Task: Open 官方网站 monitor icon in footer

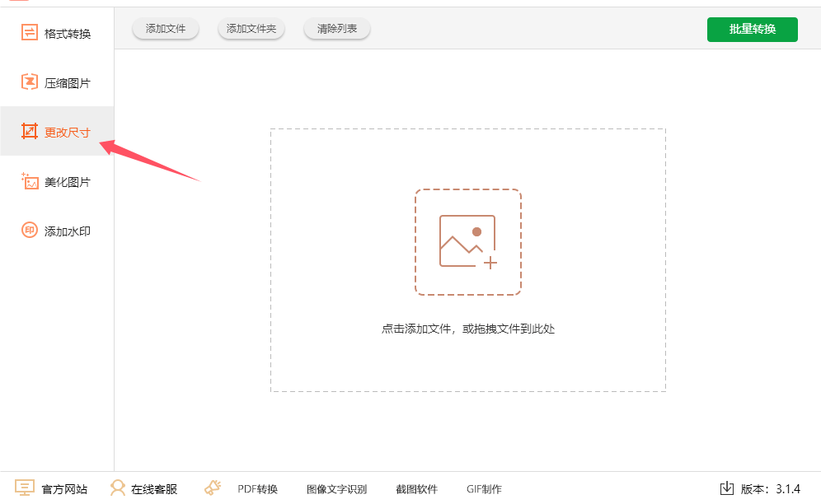Action: pyautogui.click(x=25, y=488)
